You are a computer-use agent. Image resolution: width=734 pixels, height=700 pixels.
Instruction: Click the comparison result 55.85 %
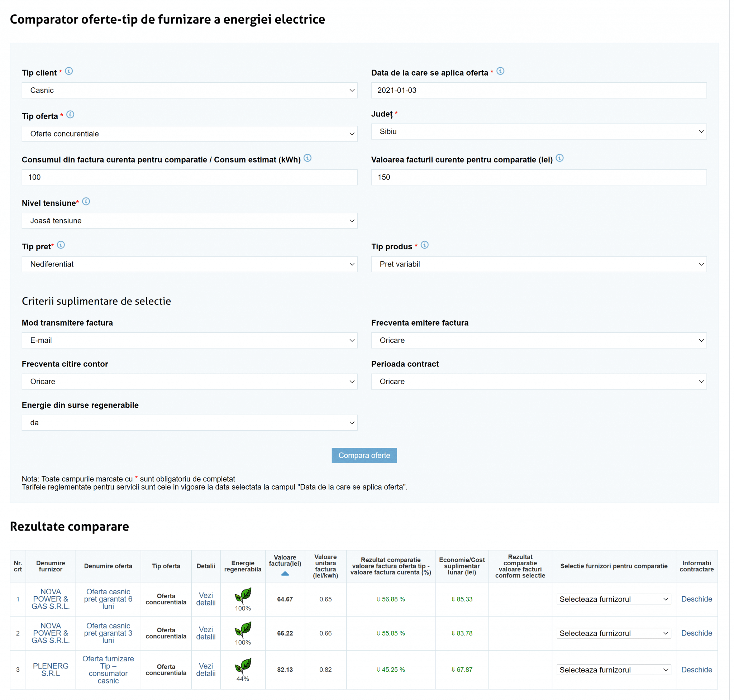(391, 633)
